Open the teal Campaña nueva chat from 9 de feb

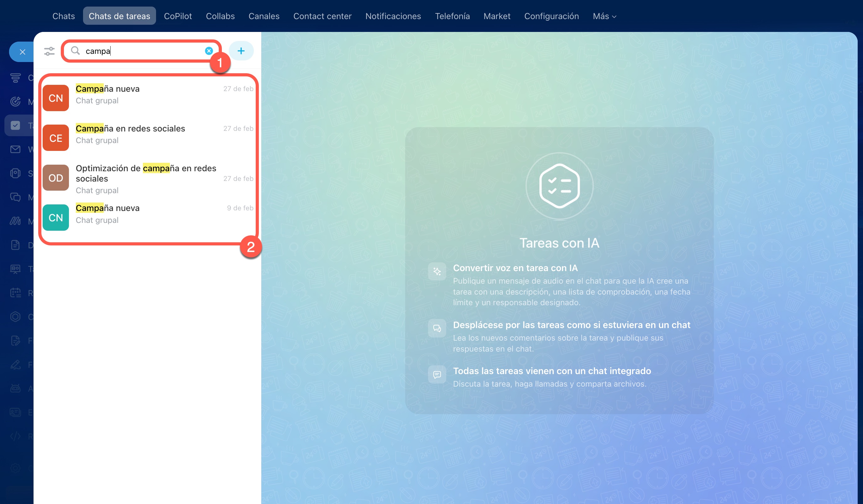[107, 214]
